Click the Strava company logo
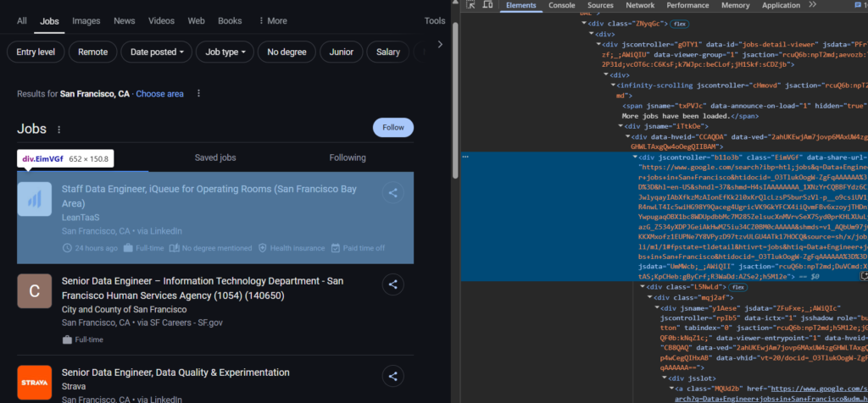Viewport: 868px width, 403px height. pyautogui.click(x=35, y=382)
